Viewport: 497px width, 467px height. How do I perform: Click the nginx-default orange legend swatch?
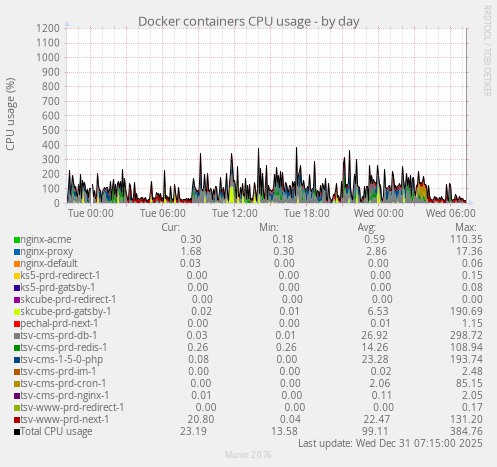click(17, 264)
